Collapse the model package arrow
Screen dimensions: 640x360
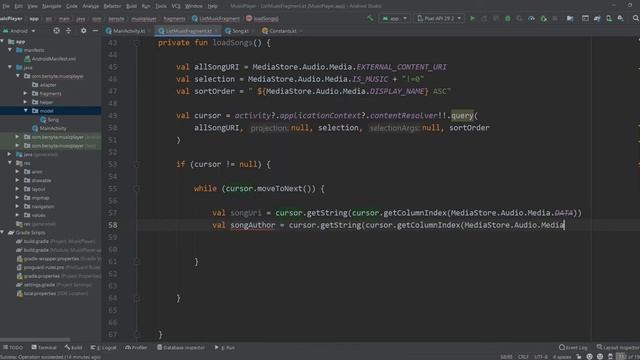click(x=25, y=111)
